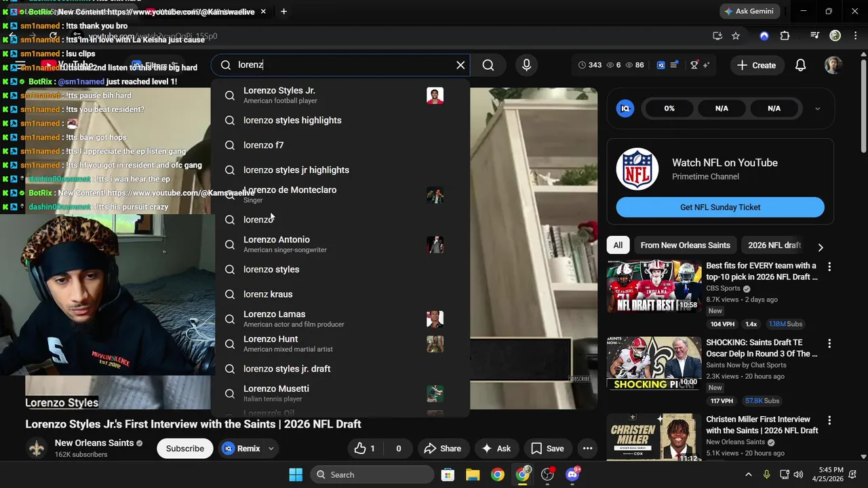Viewport: 868px width, 488px height.
Task: Select 2026 NFL draft chip
Action: tap(774, 245)
